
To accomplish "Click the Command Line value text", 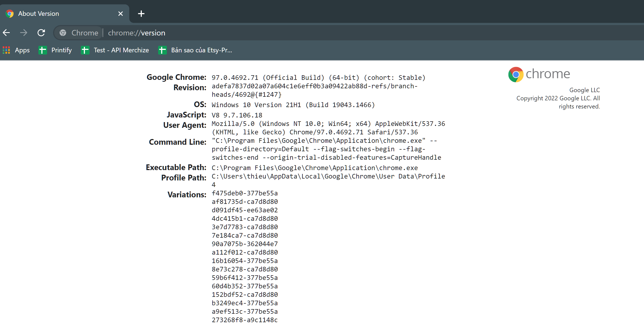I will pyautogui.click(x=326, y=149).
